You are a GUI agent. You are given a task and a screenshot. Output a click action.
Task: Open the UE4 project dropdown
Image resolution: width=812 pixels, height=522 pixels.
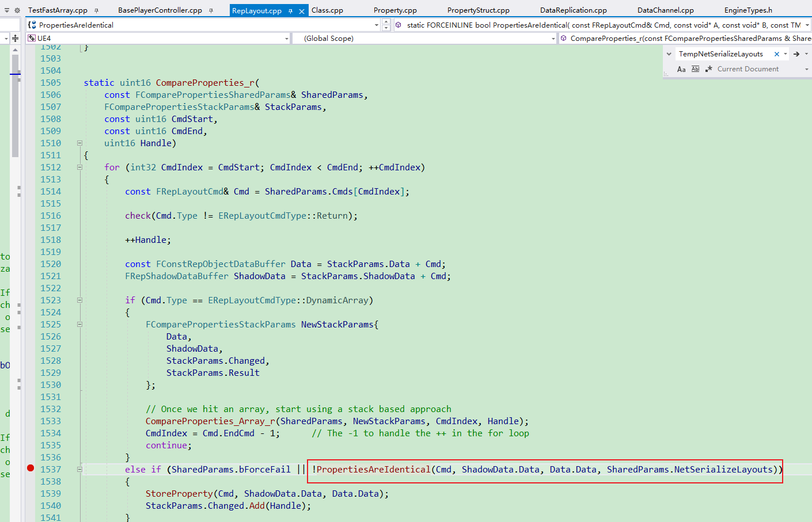tap(286, 39)
